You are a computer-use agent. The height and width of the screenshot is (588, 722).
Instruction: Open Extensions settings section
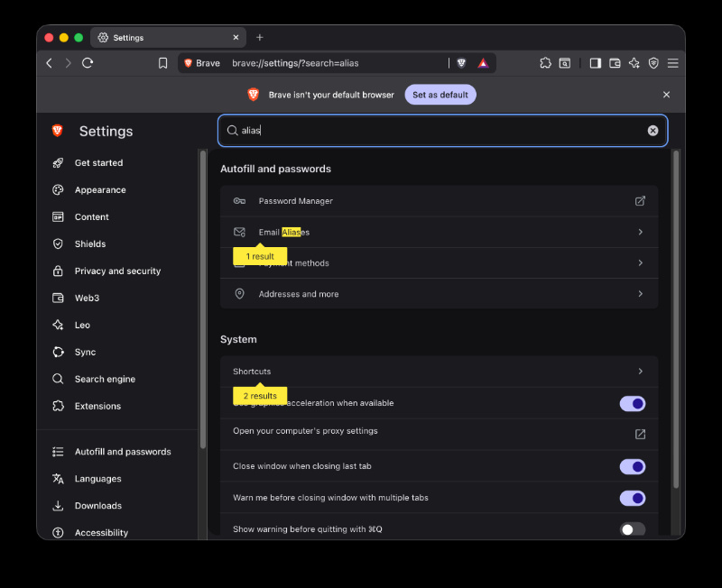click(x=97, y=406)
